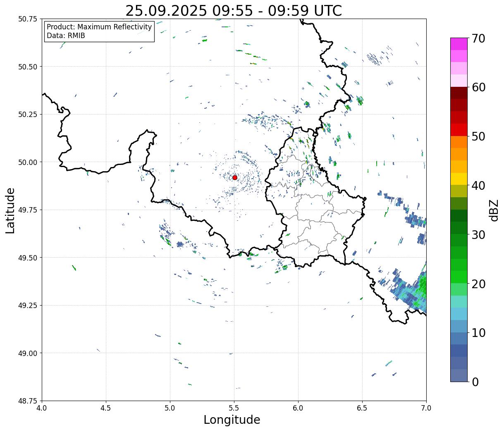Click the red radar location marker

tap(235, 177)
